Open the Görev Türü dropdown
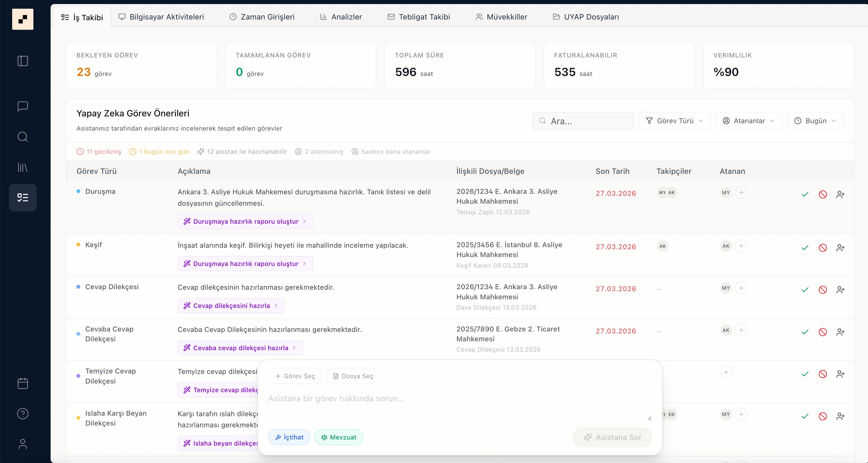The image size is (868, 463). [674, 121]
